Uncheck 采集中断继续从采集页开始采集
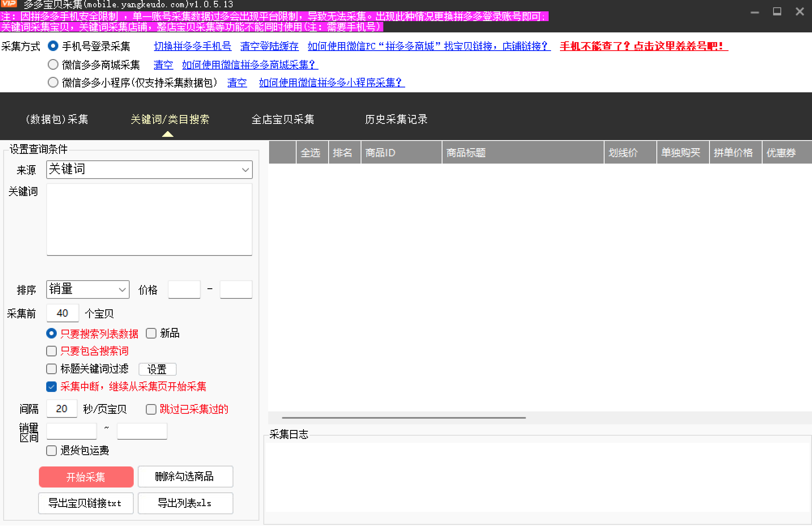This screenshot has height=528, width=812. click(51, 387)
